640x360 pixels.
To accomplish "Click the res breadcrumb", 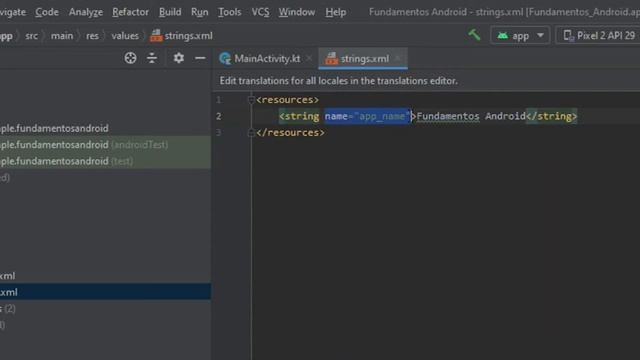I will coord(92,36).
